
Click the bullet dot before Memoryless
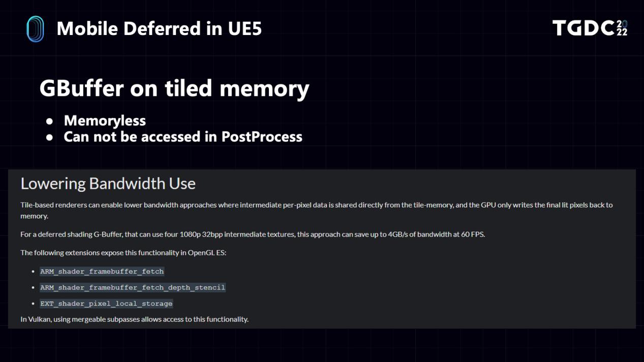pyautogui.click(x=49, y=121)
